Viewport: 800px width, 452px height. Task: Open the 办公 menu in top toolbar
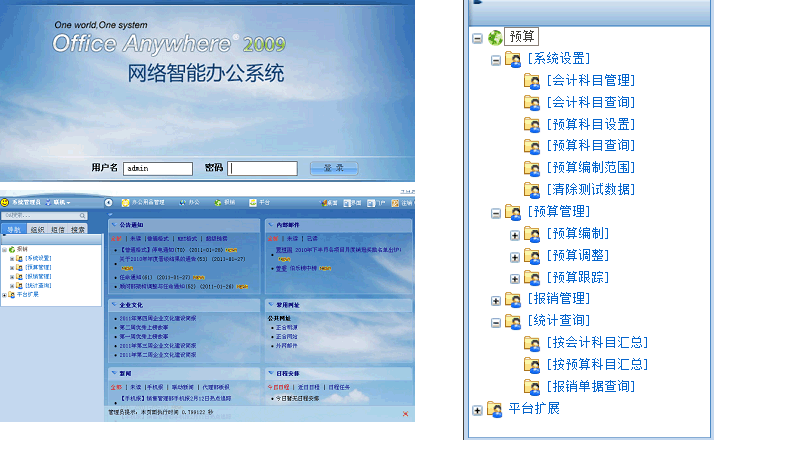point(190,203)
